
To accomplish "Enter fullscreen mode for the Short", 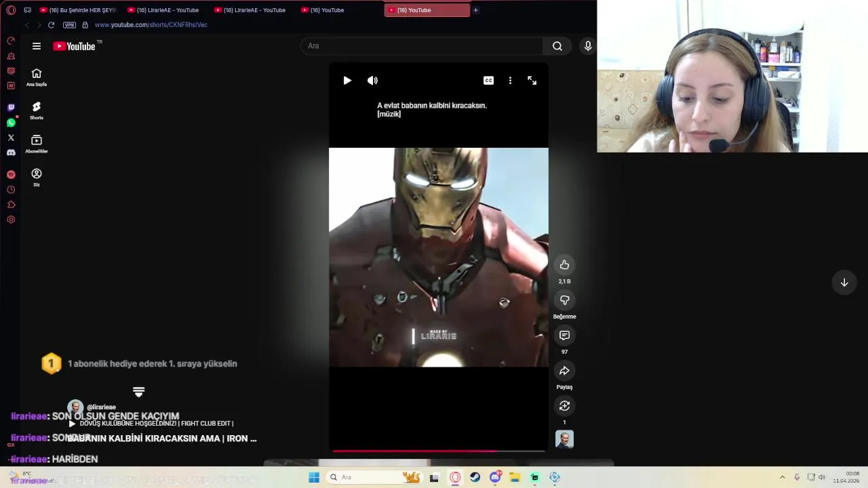I will point(532,81).
